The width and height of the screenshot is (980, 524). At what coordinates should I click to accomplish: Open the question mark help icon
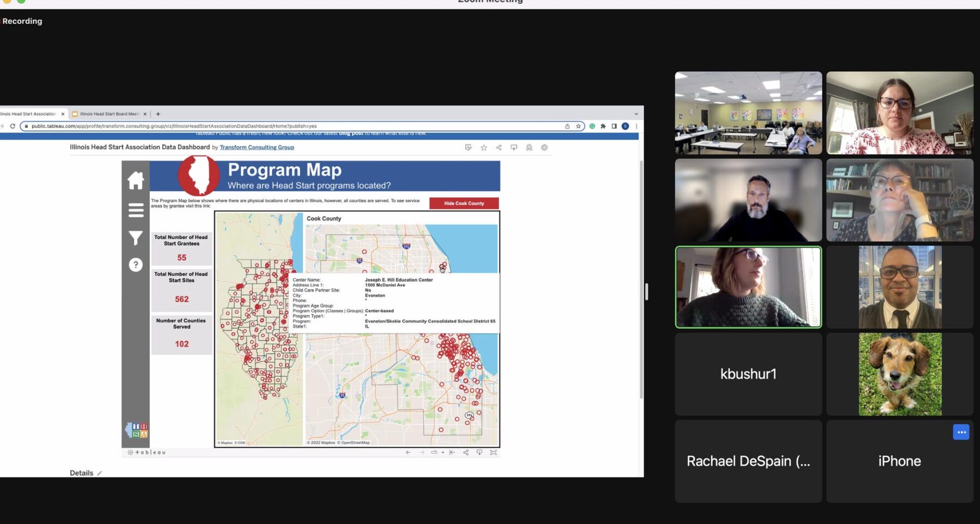tap(136, 265)
